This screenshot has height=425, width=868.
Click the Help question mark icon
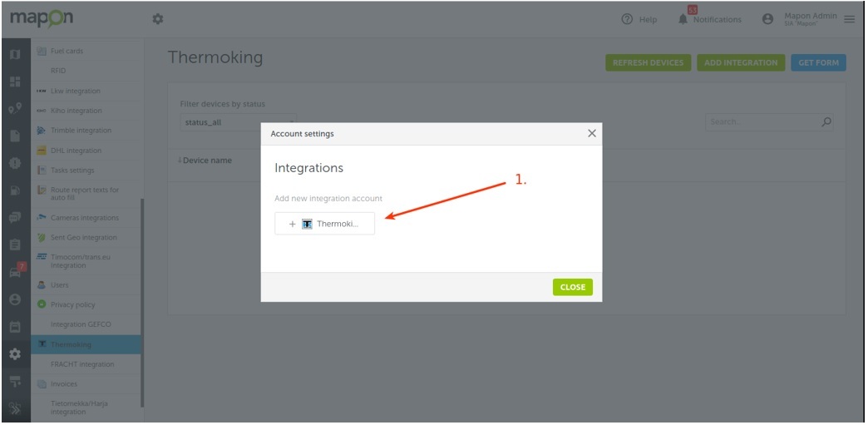(x=627, y=19)
